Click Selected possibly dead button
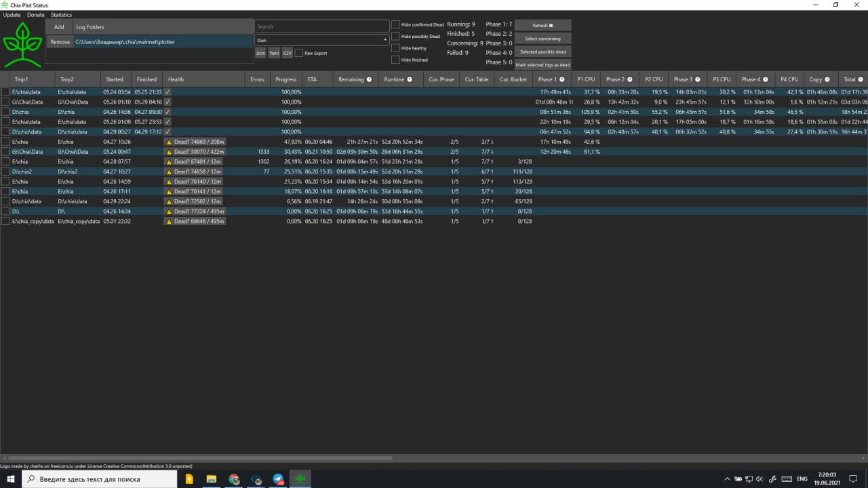The width and height of the screenshot is (868, 488). (542, 52)
